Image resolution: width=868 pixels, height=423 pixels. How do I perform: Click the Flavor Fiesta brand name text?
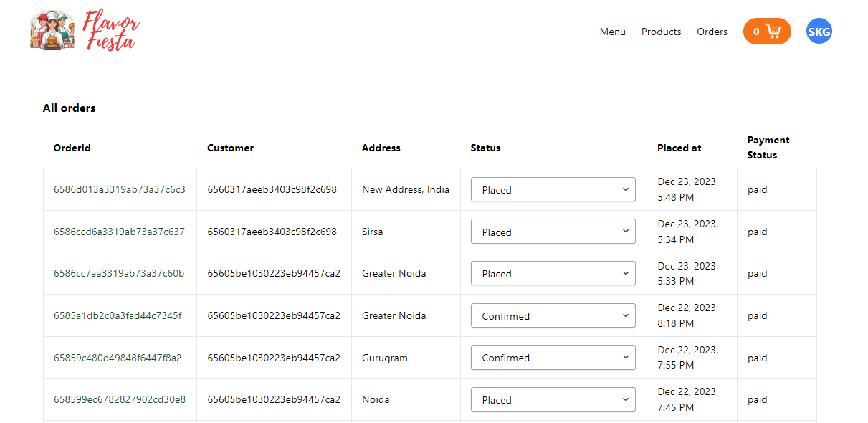click(111, 32)
